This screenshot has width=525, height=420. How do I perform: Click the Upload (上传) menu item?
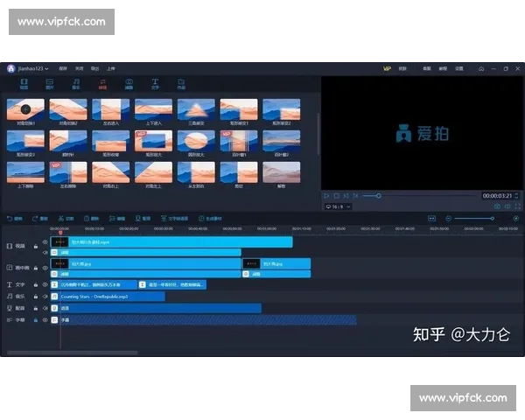point(111,68)
